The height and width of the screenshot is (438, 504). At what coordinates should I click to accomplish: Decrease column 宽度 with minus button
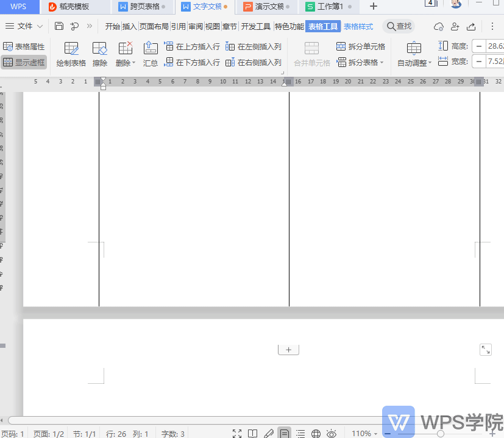coord(479,62)
